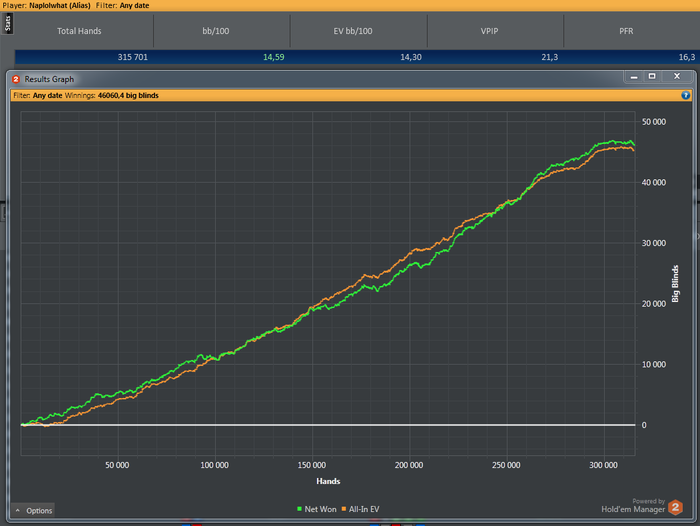Sort by EV bb/100 column header

click(x=353, y=31)
